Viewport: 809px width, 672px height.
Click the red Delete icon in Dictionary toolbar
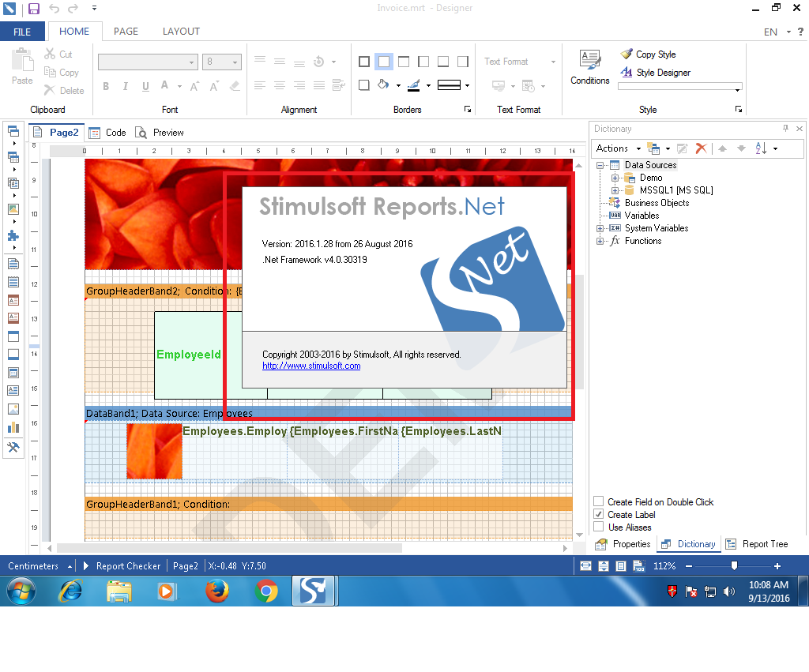click(701, 148)
